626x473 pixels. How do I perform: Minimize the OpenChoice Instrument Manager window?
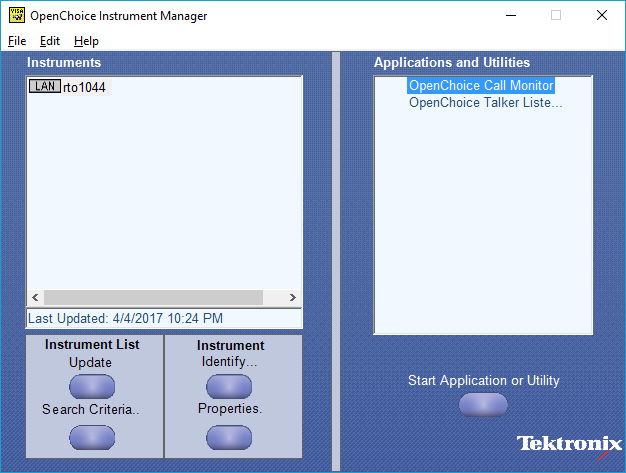coord(511,16)
